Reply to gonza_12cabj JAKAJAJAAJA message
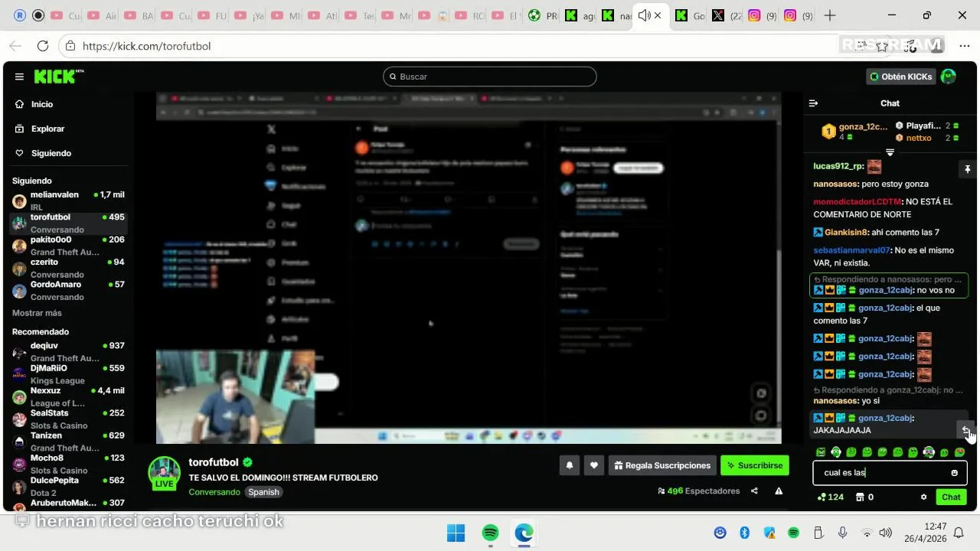This screenshot has height=551, width=980. [965, 429]
